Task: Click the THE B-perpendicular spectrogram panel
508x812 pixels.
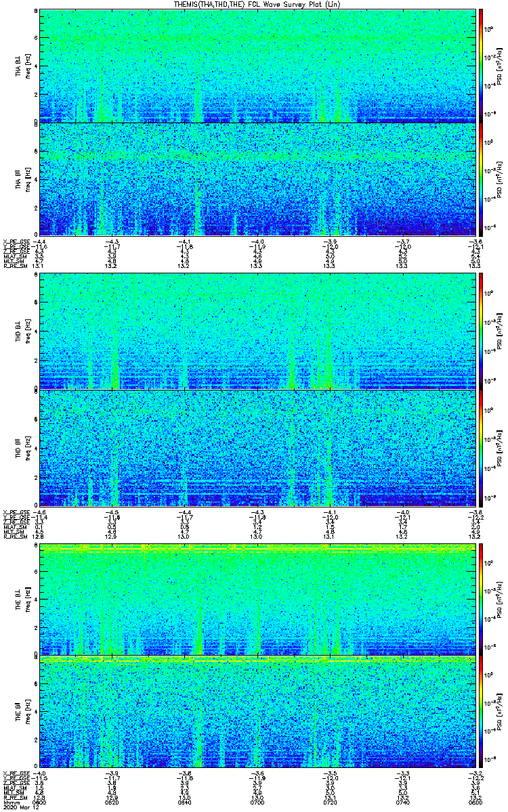Action: [257, 600]
